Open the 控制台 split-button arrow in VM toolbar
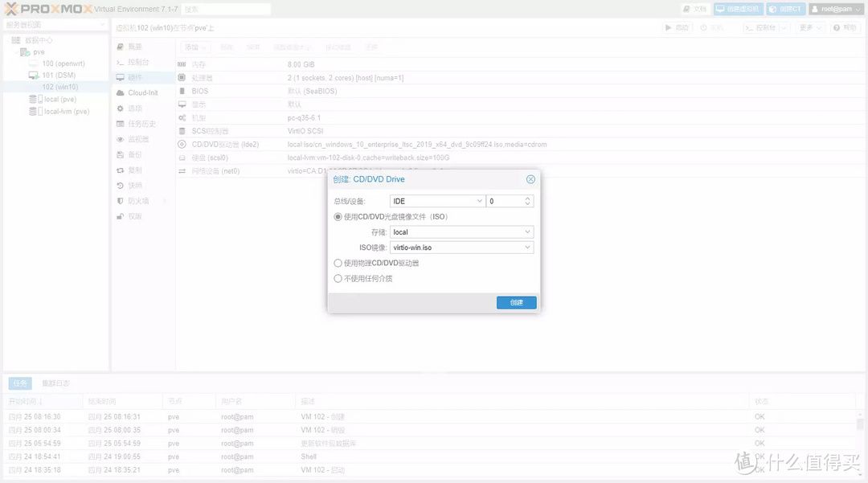The width and height of the screenshot is (868, 483). click(784, 27)
